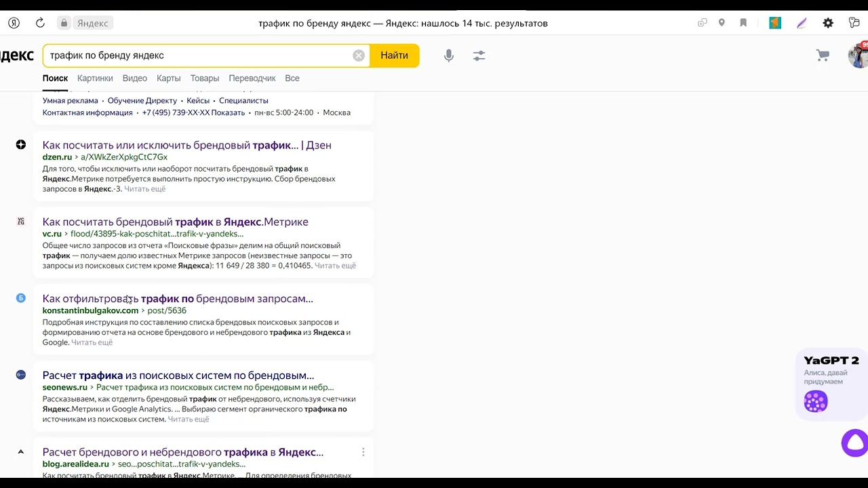
Task: Click the blog.arealidea.ru domain link
Action: tap(76, 464)
